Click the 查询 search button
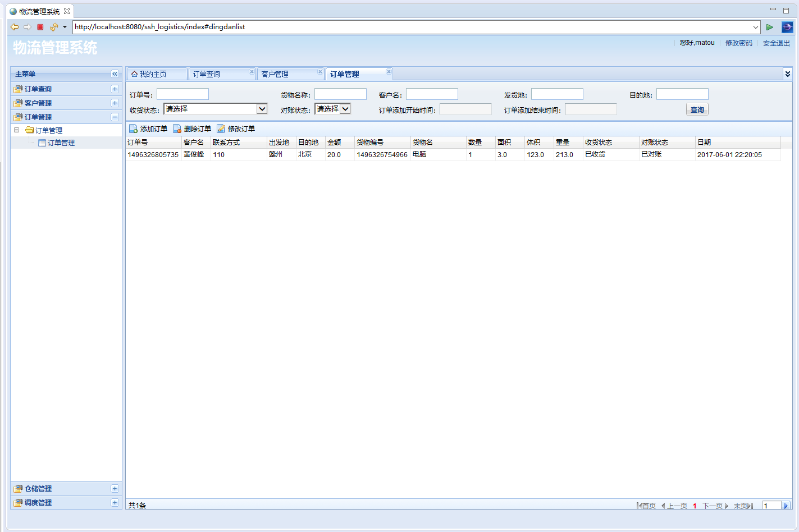799x532 pixels. point(697,110)
